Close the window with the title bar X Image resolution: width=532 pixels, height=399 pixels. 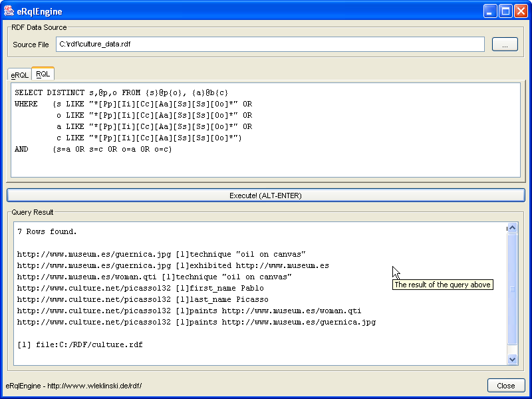[x=520, y=11]
